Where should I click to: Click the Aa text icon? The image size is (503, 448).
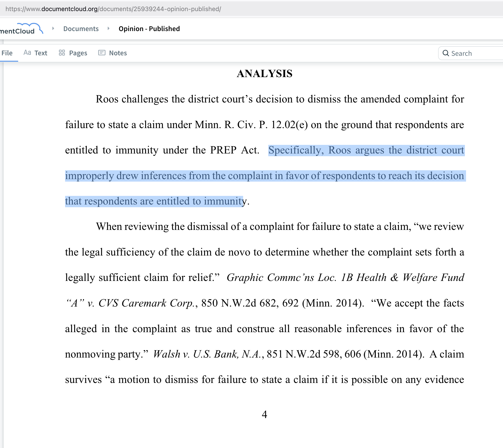point(27,52)
